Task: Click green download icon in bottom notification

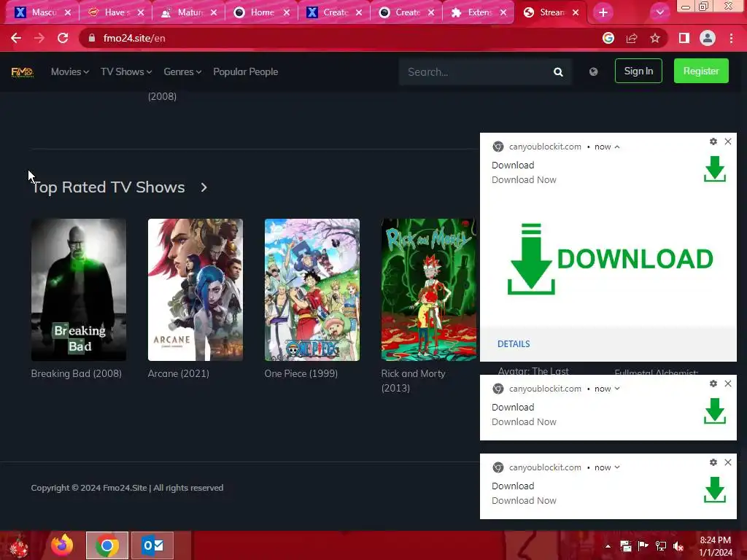Action: click(x=715, y=490)
